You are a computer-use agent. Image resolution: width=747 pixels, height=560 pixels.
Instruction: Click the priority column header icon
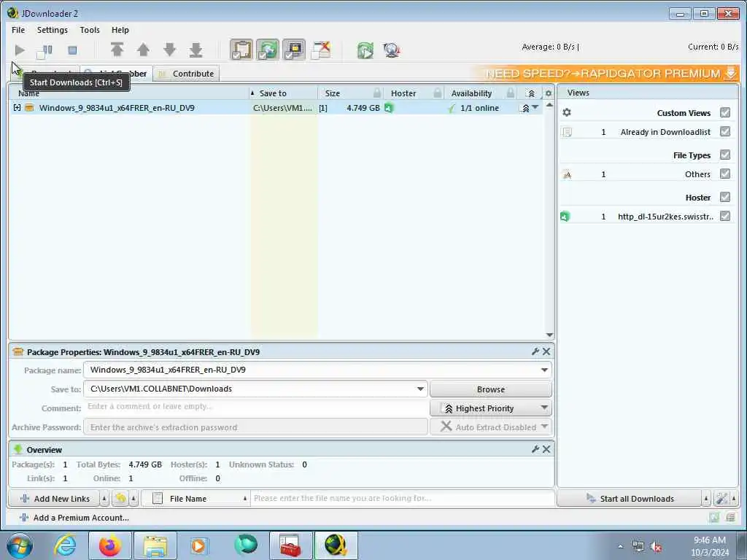tap(531, 93)
